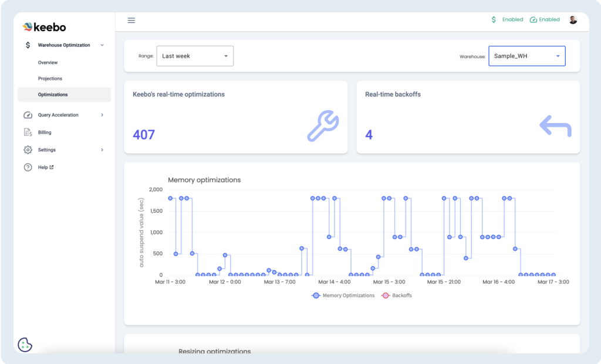Open the Range dropdown showing Last week
This screenshot has width=601, height=364.
(195, 56)
